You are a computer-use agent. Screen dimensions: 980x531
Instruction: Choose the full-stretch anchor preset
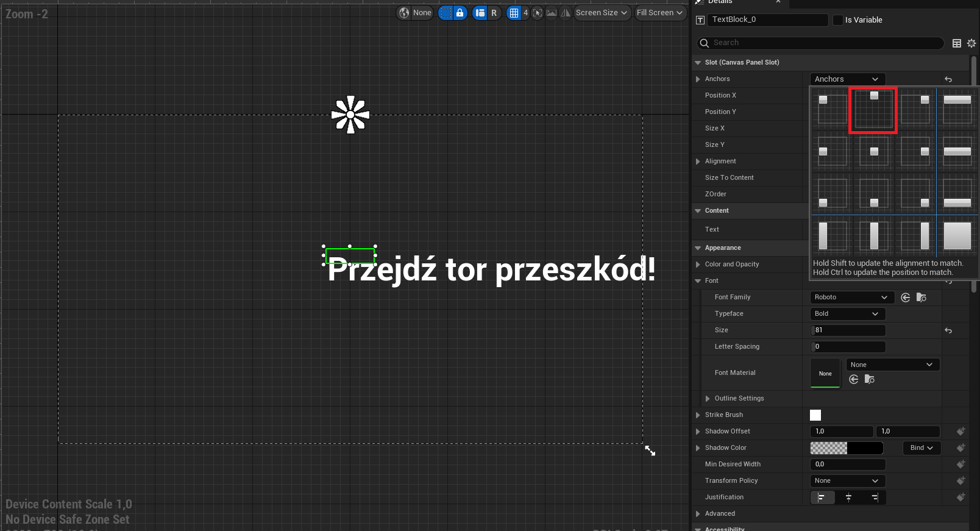[x=957, y=235]
